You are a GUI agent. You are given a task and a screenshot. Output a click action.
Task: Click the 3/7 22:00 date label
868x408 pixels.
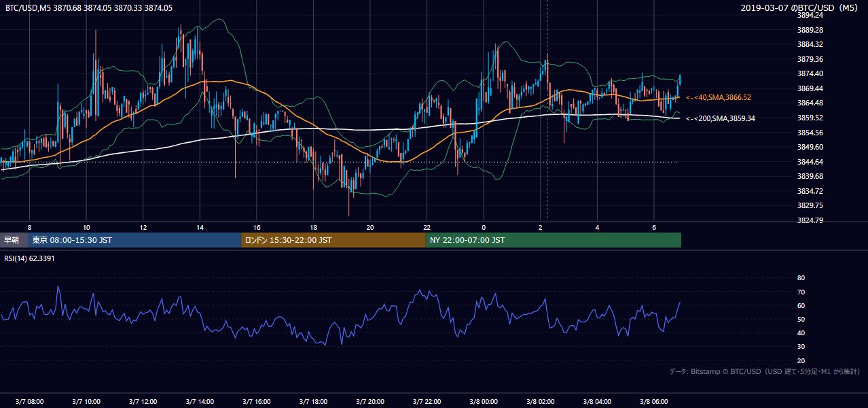427,402
